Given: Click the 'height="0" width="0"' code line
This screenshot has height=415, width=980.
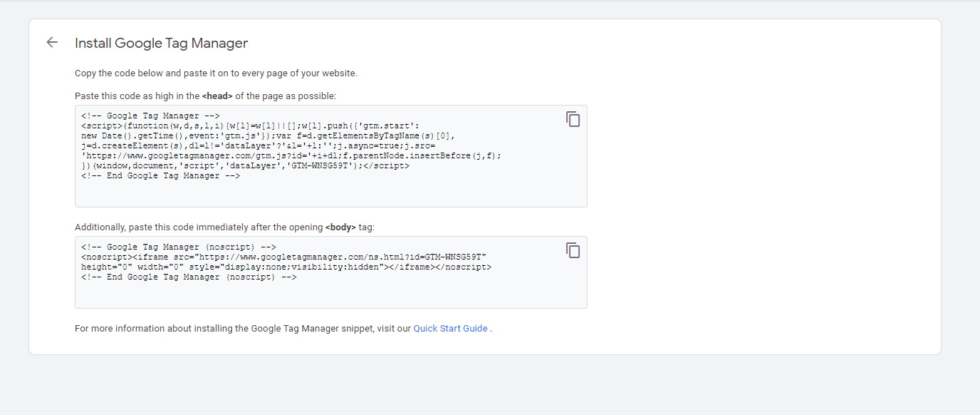Looking at the screenshot, I should tap(286, 267).
